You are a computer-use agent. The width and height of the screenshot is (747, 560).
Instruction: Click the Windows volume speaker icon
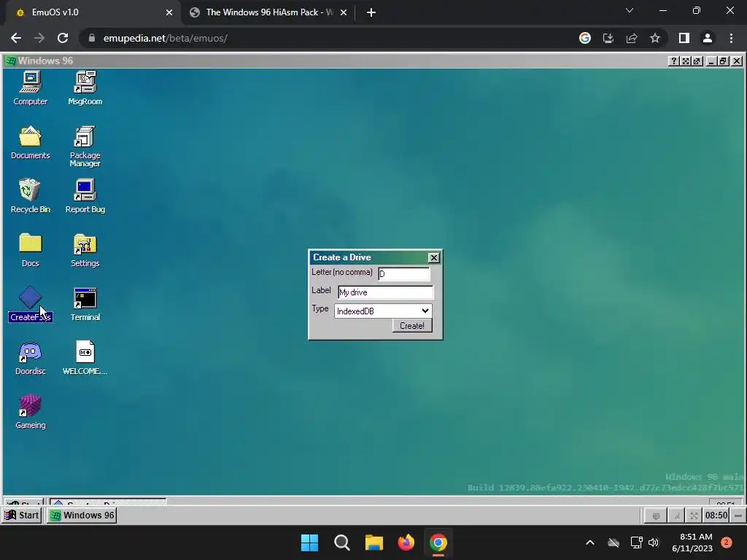pos(654,542)
